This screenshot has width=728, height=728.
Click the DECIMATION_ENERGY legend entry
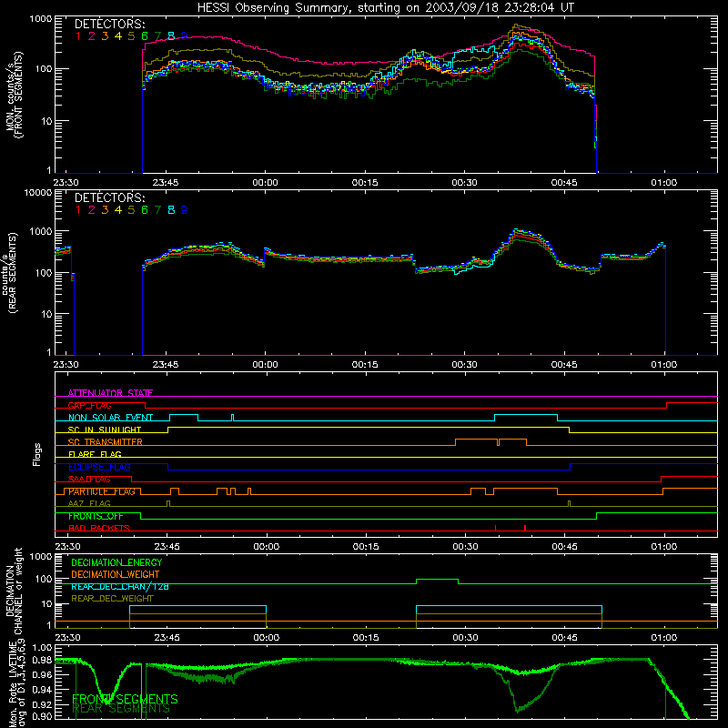tap(116, 562)
